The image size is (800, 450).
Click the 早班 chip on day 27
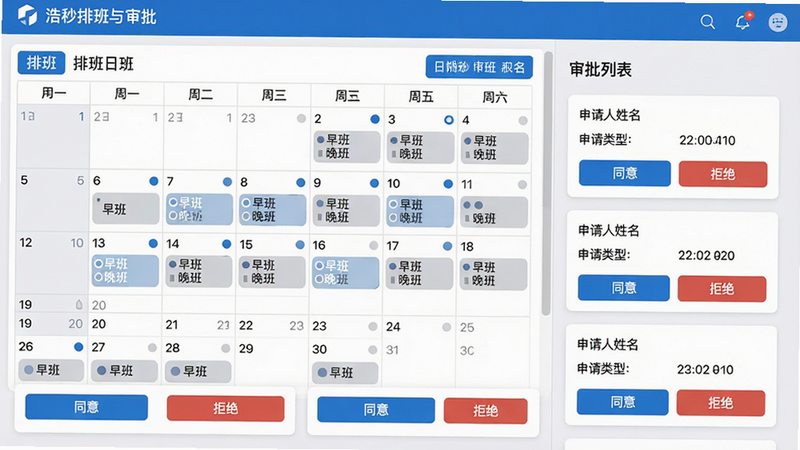124,371
